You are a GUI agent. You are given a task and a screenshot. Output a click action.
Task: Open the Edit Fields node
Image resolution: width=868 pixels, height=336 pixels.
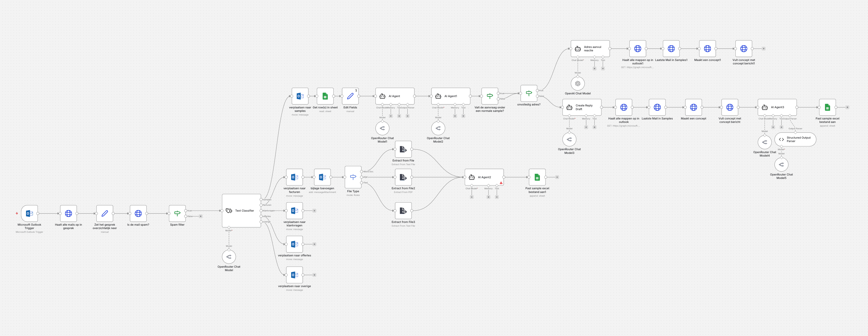point(350,96)
